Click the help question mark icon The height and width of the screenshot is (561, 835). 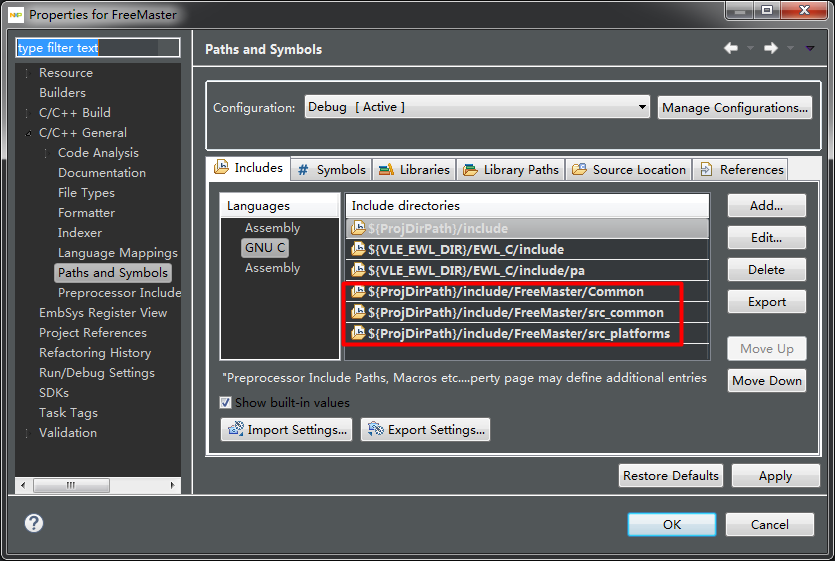tap(34, 523)
